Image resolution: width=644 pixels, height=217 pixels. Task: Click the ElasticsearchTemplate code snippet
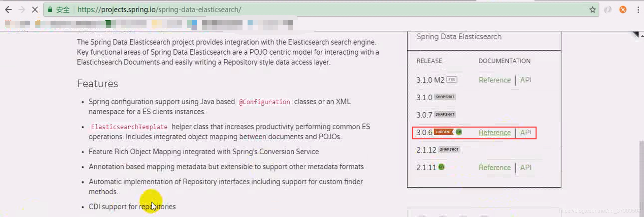pos(129,127)
